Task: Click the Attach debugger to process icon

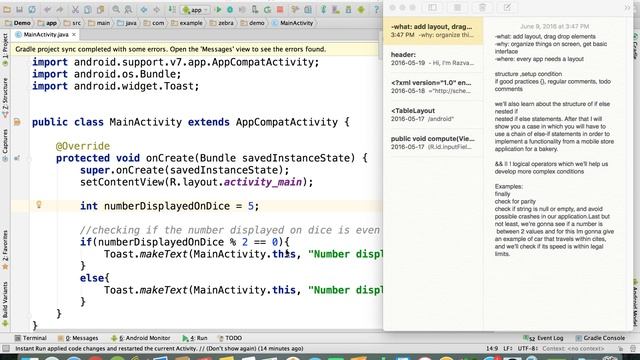Action: (255, 9)
